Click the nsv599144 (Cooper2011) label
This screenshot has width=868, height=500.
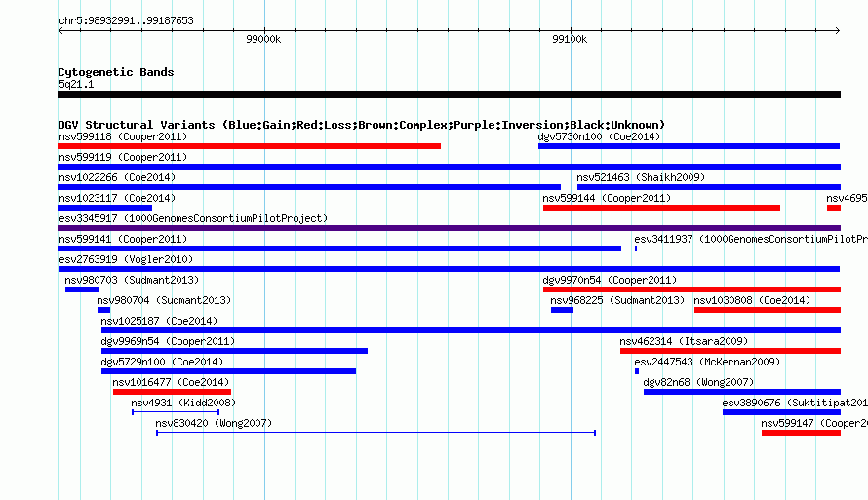607,198
